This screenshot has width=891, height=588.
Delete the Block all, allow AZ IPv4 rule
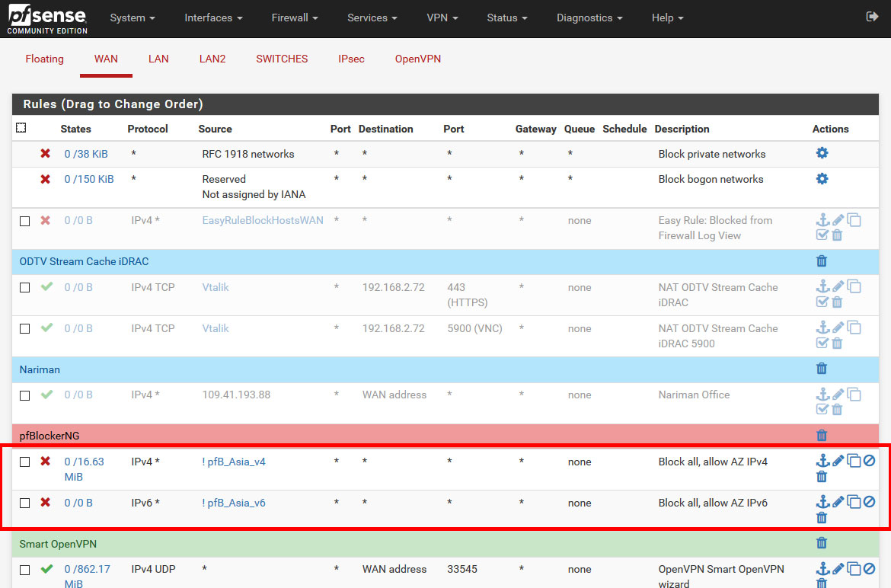click(822, 476)
